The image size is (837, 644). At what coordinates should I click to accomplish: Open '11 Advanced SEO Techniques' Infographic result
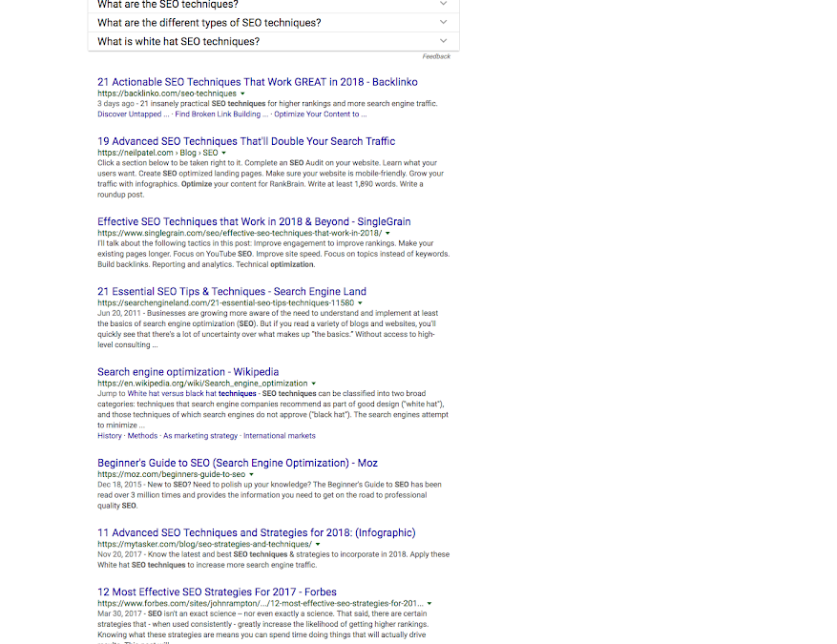(x=256, y=532)
